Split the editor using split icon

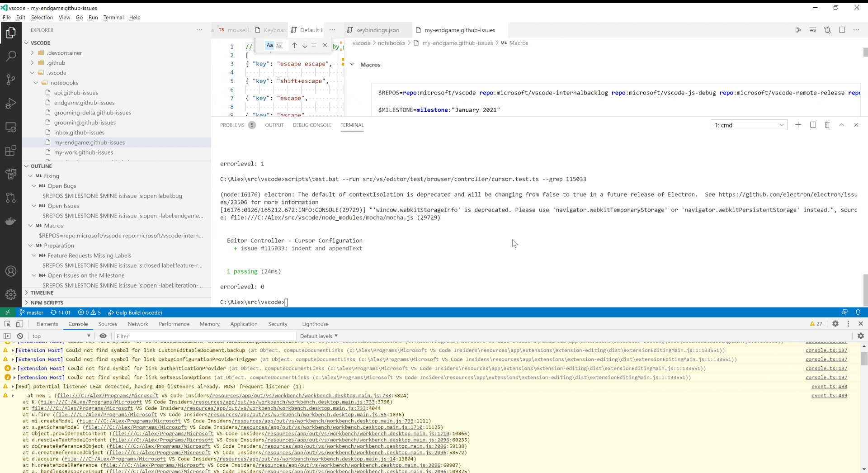click(842, 30)
